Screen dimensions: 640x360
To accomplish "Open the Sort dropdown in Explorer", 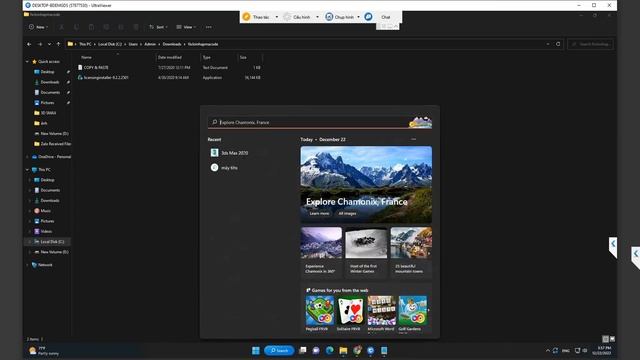I will (x=158, y=27).
